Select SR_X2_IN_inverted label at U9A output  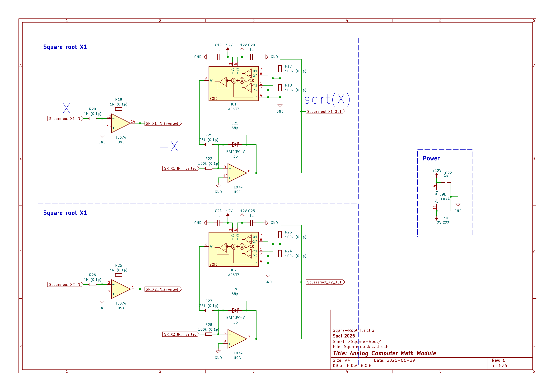[163, 289]
